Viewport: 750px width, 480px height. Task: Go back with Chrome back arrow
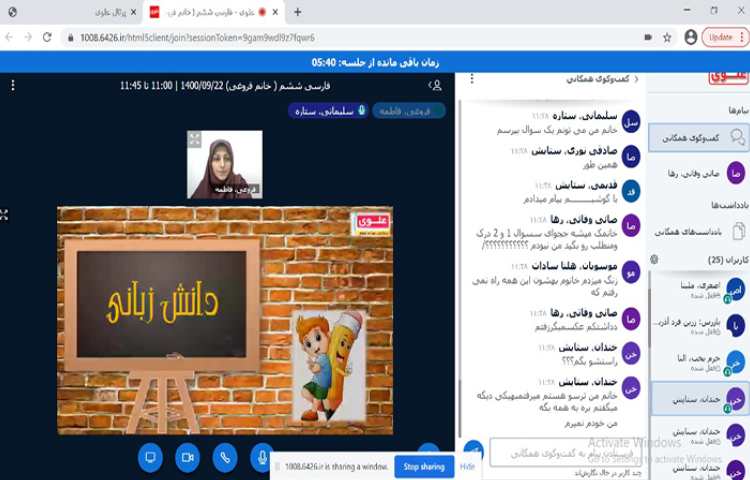click(9, 37)
